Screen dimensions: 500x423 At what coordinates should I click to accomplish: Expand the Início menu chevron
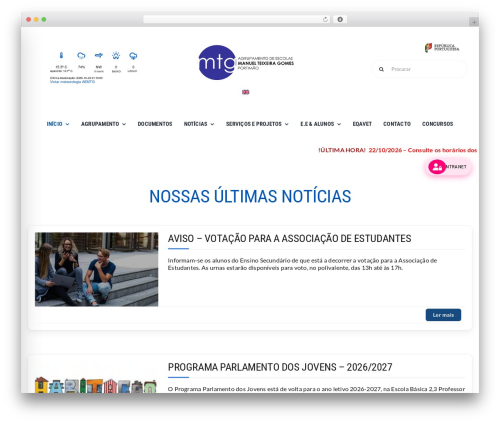click(67, 124)
